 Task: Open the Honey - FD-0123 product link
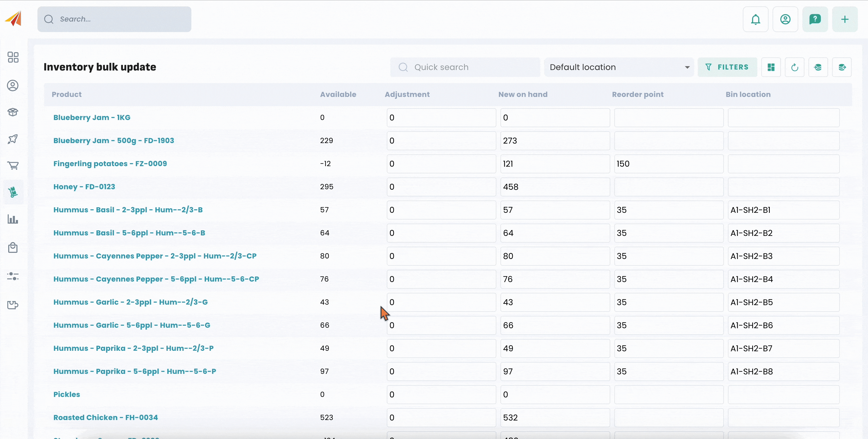click(84, 187)
